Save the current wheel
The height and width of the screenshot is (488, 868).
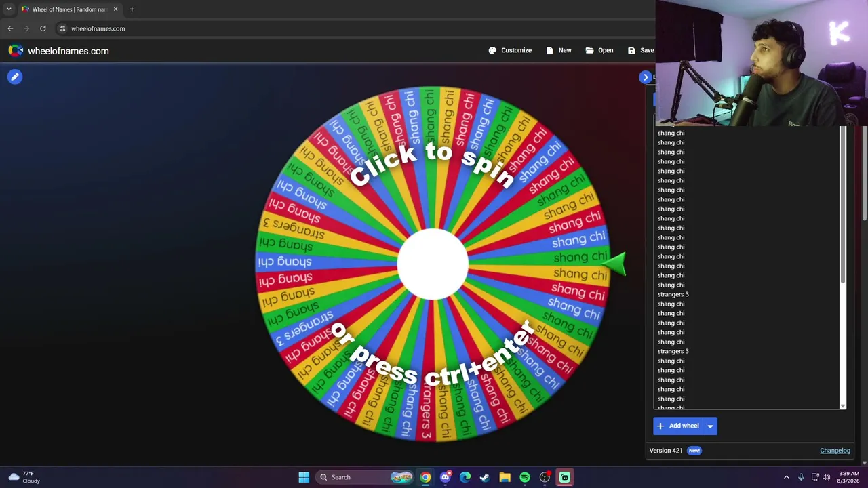point(641,50)
